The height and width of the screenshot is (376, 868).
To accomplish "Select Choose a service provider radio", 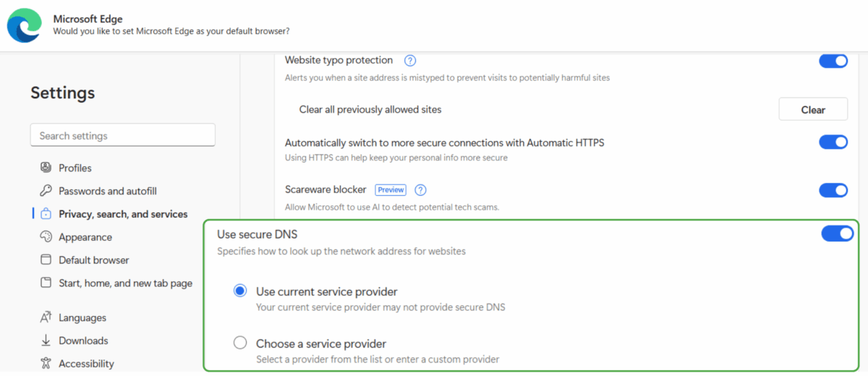I will (x=240, y=343).
